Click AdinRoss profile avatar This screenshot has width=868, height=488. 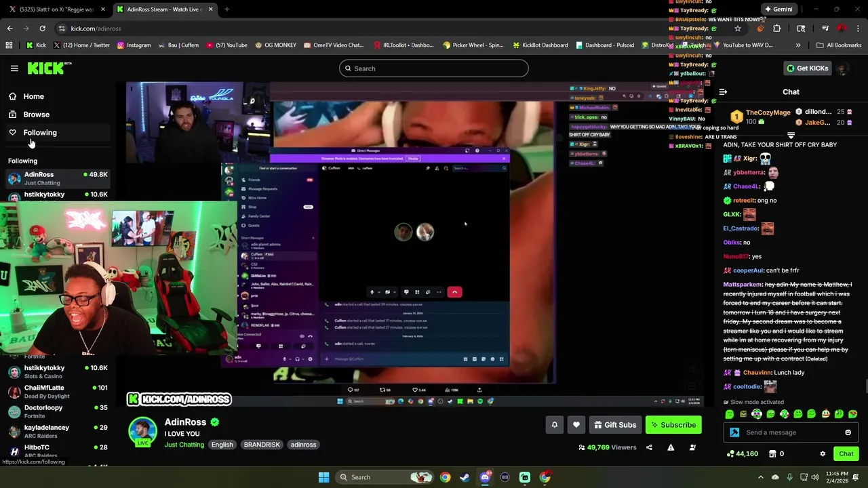click(x=143, y=432)
